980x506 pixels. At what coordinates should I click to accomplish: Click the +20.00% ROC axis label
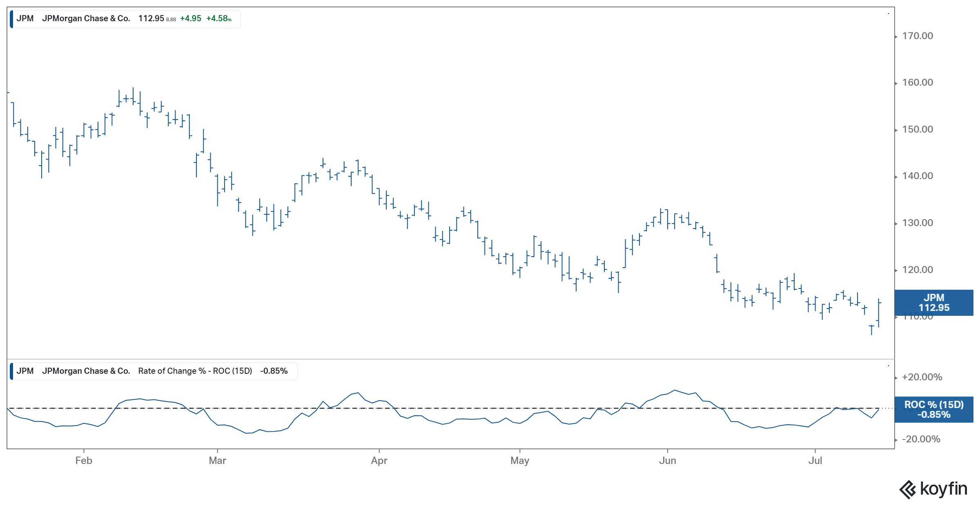pyautogui.click(x=922, y=377)
